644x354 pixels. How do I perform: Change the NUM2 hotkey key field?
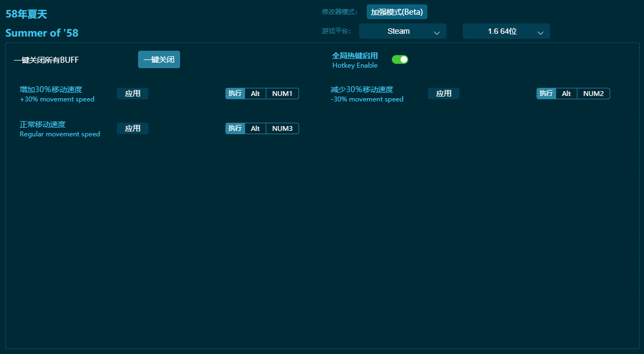click(593, 94)
